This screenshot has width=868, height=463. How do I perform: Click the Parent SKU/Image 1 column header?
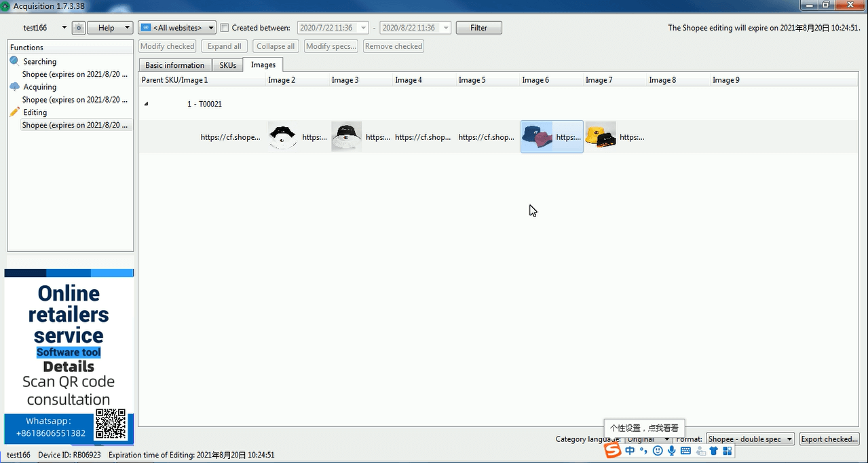coord(202,80)
